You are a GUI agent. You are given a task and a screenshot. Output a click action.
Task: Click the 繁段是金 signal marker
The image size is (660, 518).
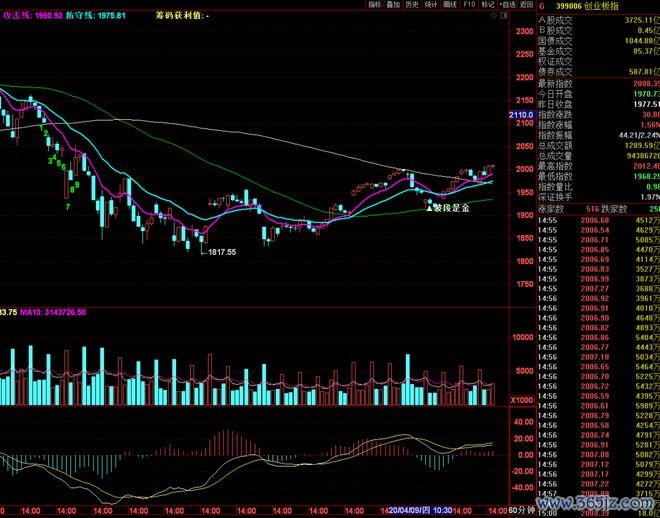click(x=448, y=208)
